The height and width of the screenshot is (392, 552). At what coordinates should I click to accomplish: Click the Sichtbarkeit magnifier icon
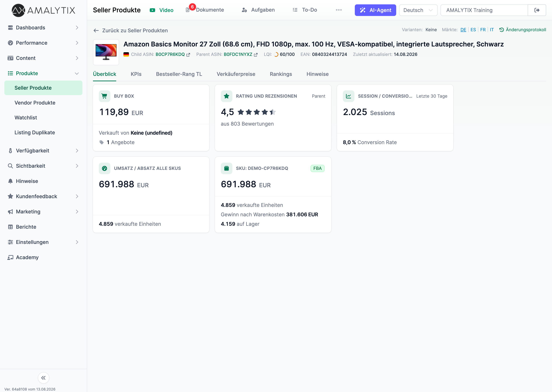coord(10,166)
